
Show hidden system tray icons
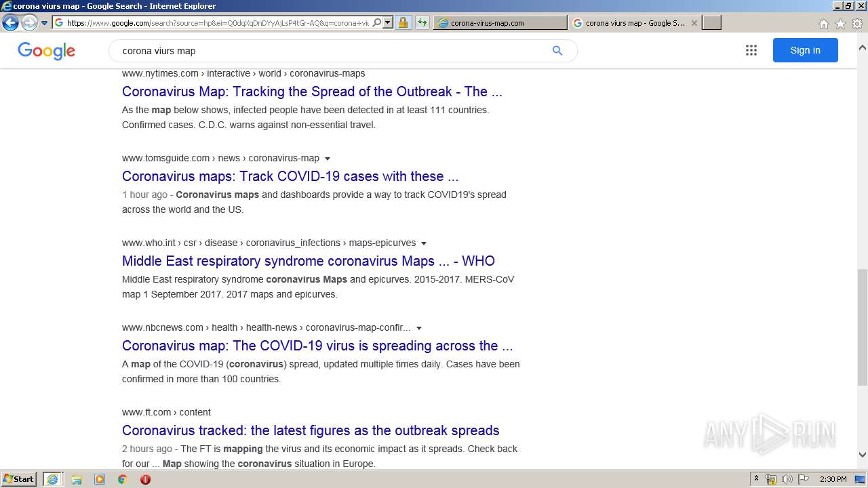coord(757,479)
